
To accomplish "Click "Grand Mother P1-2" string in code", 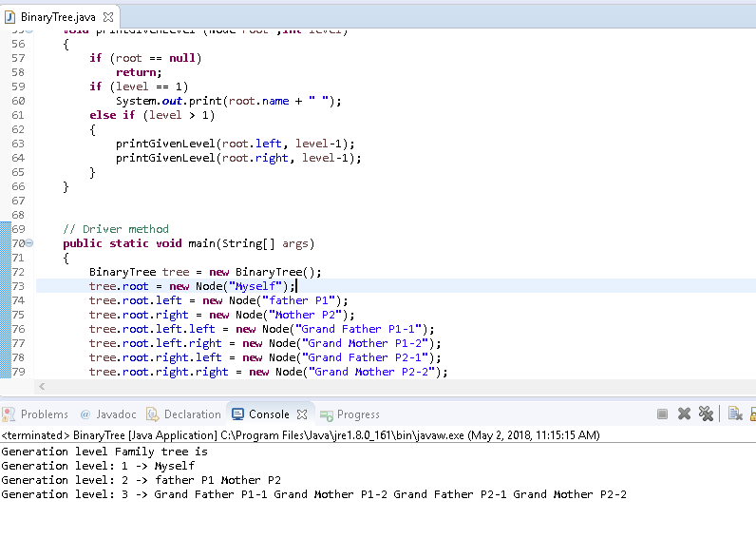I will point(365,343).
